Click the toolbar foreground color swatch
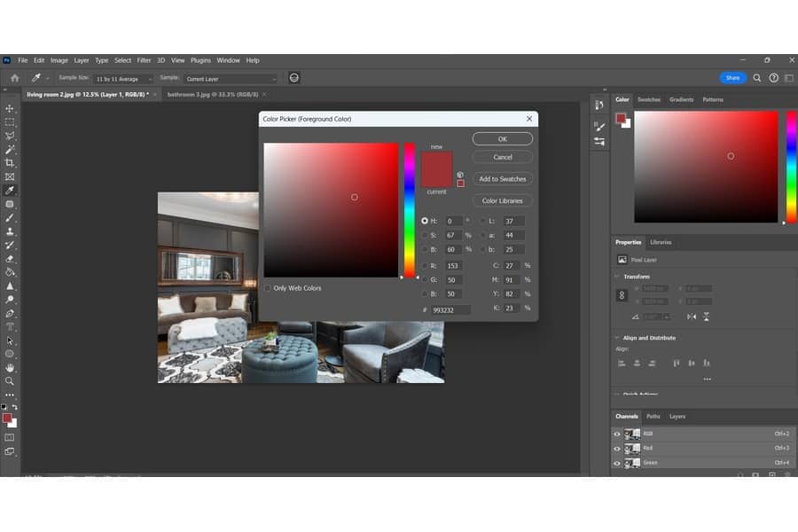Viewport: 798px width, 532px height. click(x=7, y=419)
